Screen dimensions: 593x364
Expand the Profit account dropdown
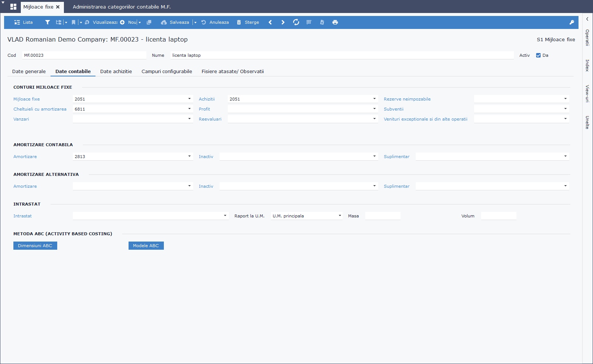(x=375, y=109)
